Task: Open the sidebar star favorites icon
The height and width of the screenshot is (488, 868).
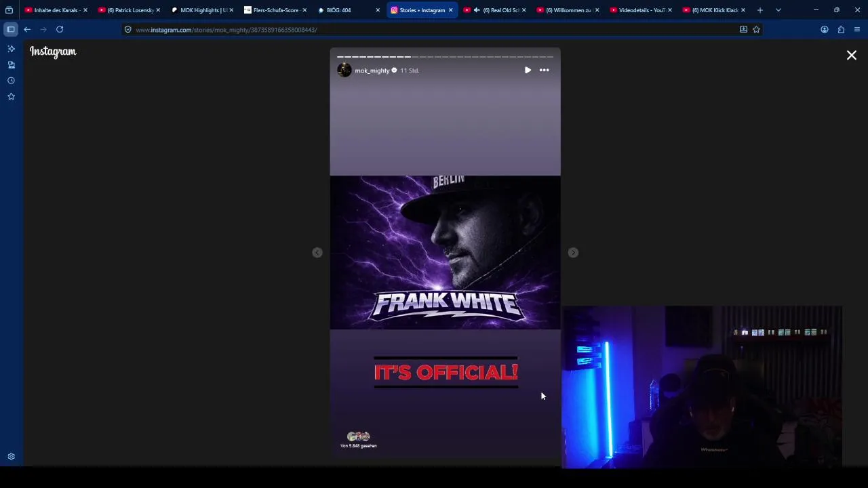Action: pyautogui.click(x=11, y=96)
